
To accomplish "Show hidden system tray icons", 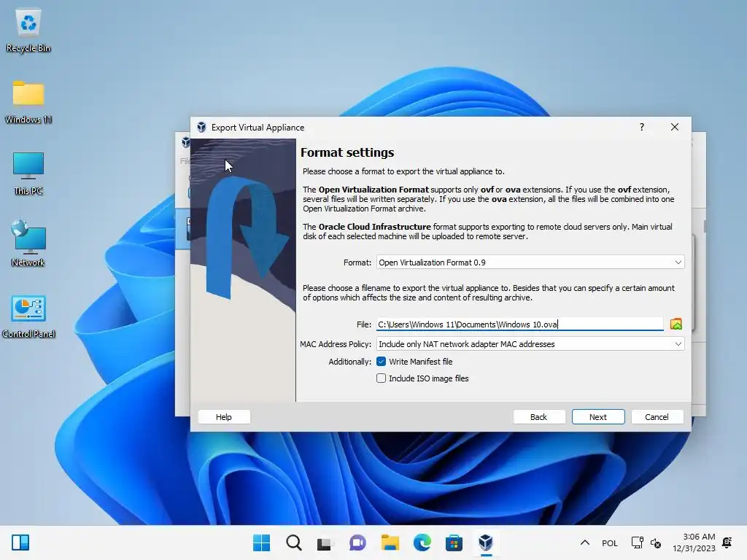I will click(585, 542).
